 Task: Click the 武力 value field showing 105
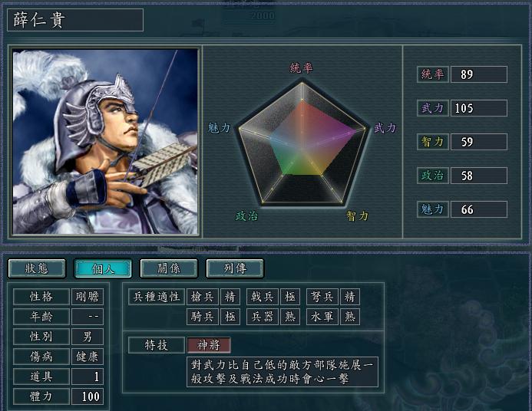tap(479, 108)
